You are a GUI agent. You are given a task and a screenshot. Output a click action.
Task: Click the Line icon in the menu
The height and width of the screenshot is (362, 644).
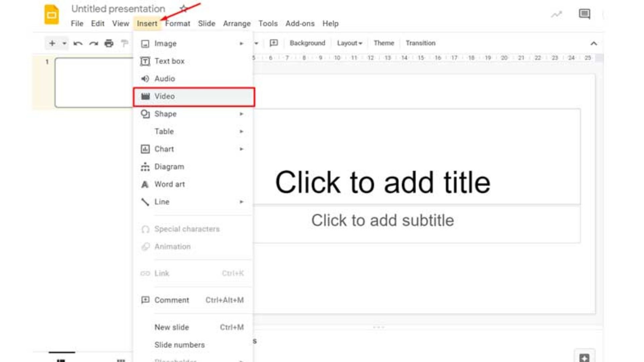(145, 202)
